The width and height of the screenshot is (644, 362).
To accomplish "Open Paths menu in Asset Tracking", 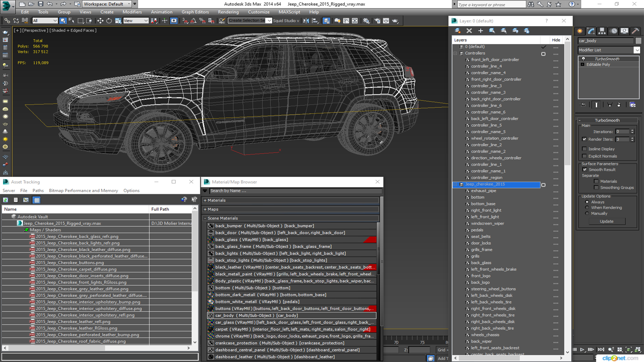I will [x=38, y=191].
